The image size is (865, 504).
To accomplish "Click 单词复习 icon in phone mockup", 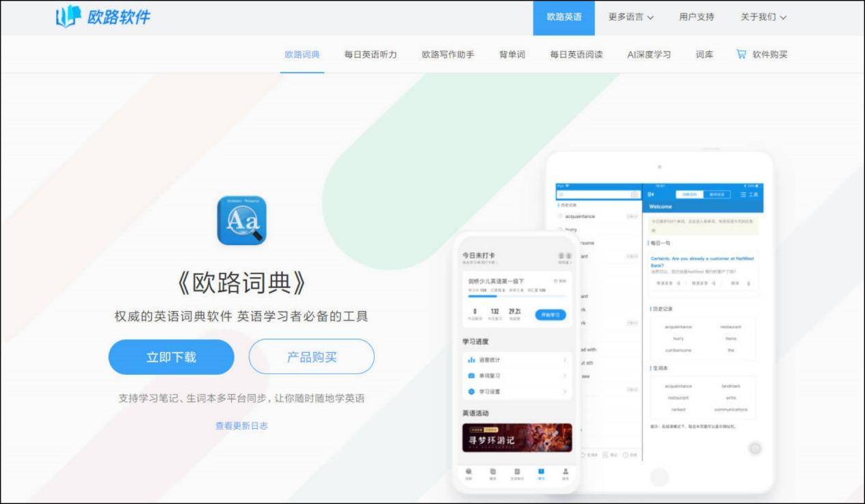I will click(x=471, y=375).
